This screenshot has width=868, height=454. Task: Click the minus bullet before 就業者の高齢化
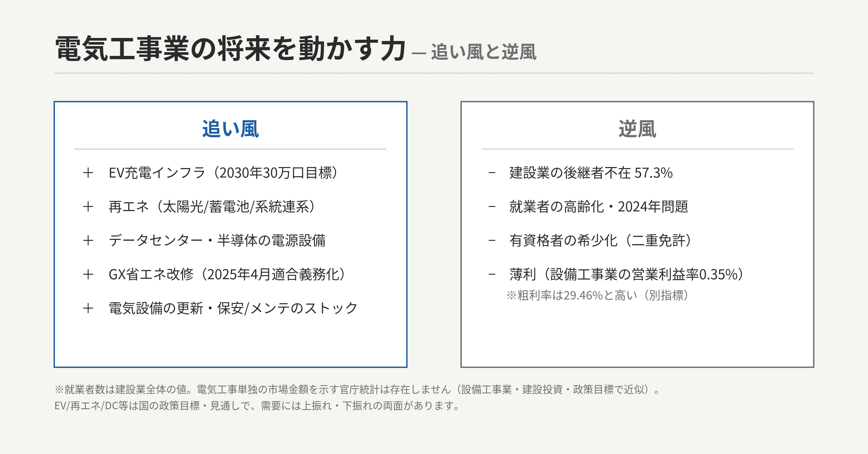[492, 207]
